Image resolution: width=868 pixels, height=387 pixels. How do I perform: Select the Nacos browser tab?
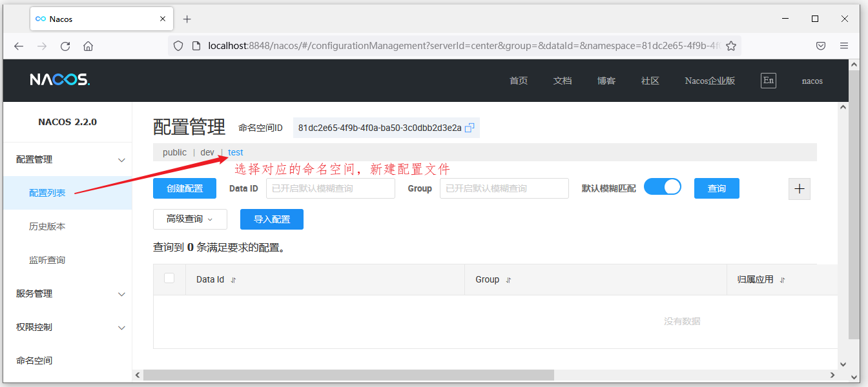(101, 19)
